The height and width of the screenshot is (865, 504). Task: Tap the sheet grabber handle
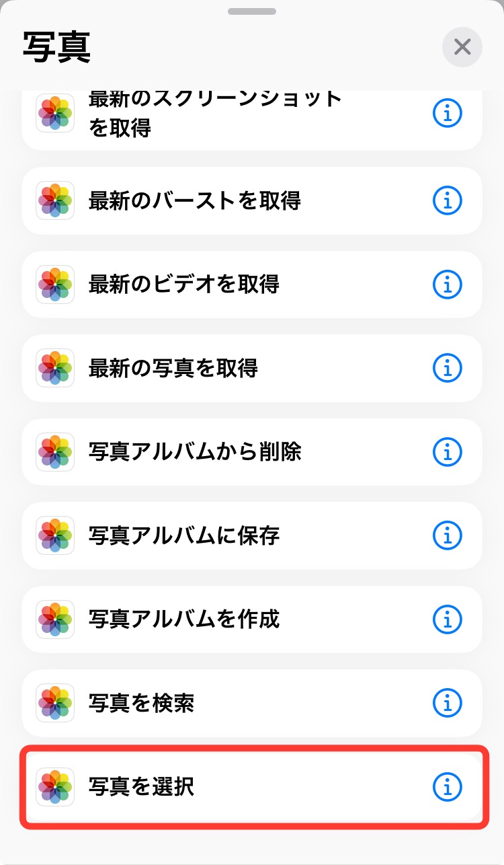[252, 11]
